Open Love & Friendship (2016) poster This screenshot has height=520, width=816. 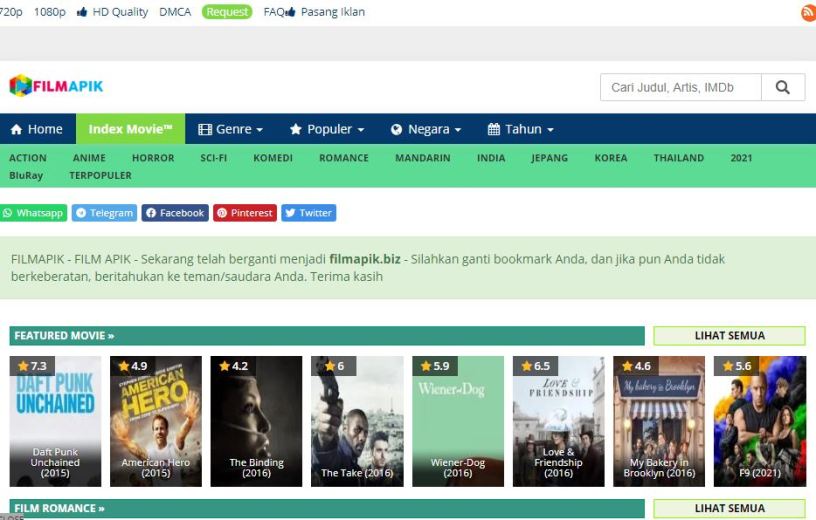[x=558, y=421]
